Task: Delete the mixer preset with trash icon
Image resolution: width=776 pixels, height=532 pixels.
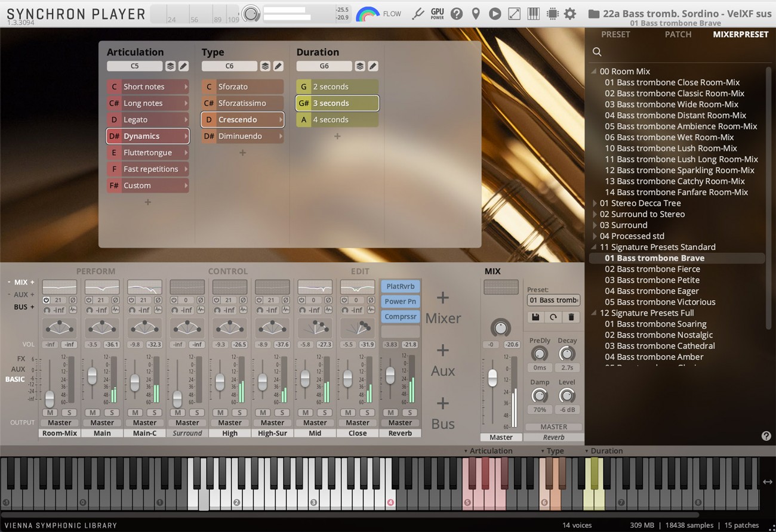Action: [571, 317]
